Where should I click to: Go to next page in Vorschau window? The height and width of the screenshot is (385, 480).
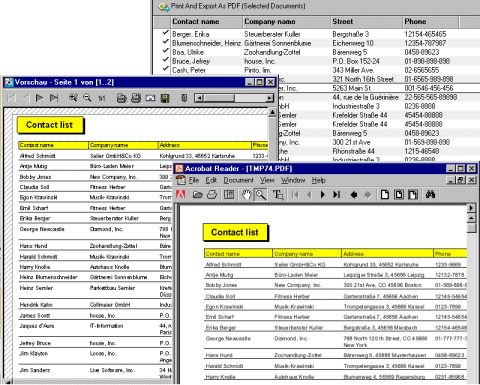[x=40, y=98]
